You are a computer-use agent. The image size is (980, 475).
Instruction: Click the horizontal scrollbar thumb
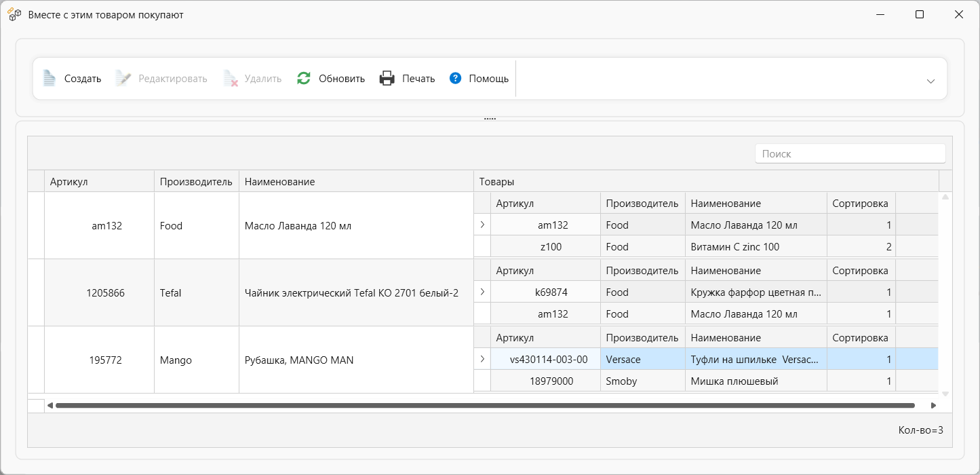pos(485,405)
